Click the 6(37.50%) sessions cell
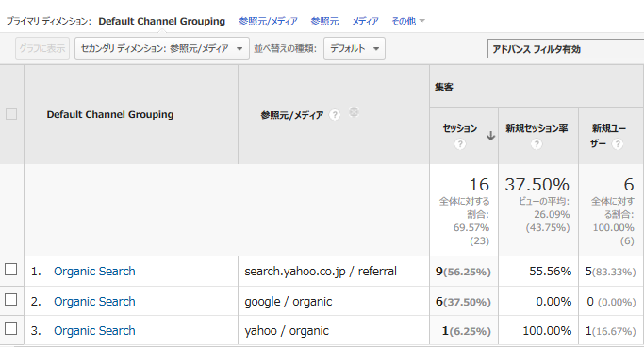The width and height of the screenshot is (644, 347). [463, 302]
